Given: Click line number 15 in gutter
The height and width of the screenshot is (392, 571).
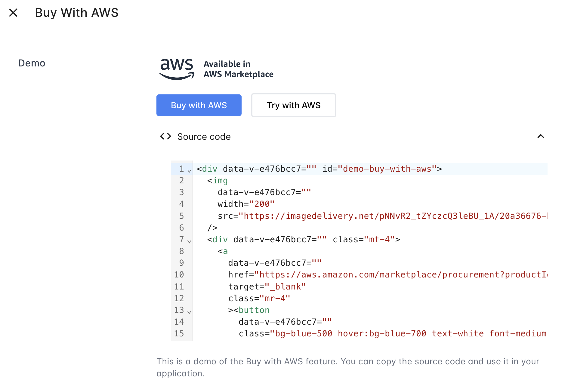Looking at the screenshot, I should point(179,333).
